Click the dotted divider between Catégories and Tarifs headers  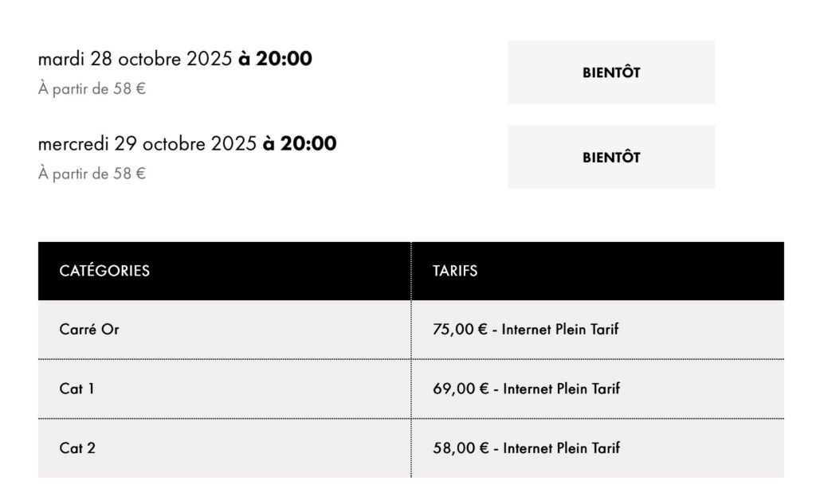click(x=411, y=271)
